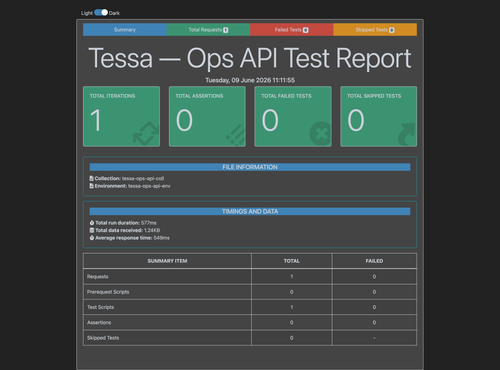Click the failed tests cross-circle icon

coord(320,134)
